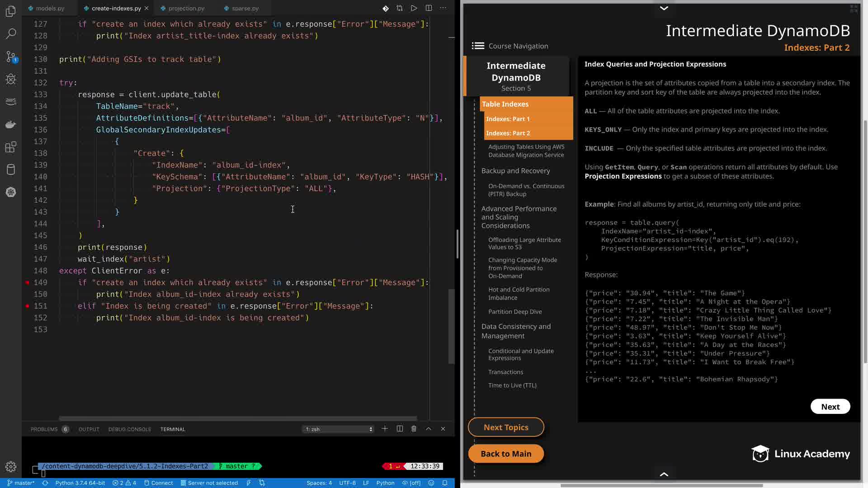This screenshot has height=488, width=868.
Task: Open the Source Control sidebar icon
Action: coord(11,56)
